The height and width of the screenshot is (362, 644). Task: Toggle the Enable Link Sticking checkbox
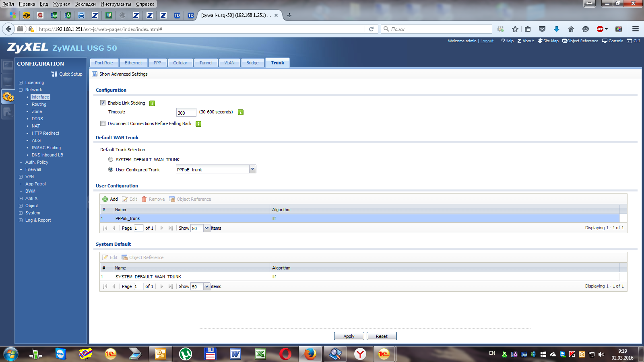coord(103,103)
